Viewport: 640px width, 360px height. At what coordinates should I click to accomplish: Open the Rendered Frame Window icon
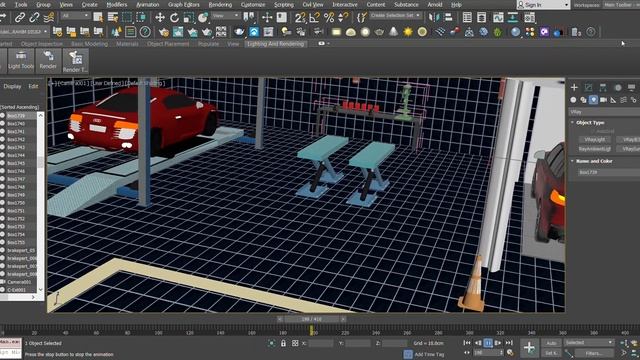pos(178,32)
